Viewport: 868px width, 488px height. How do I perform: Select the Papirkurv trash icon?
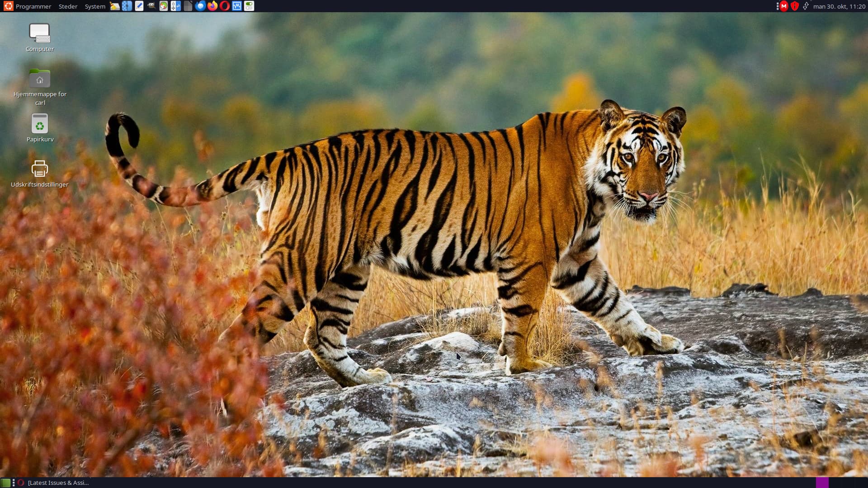pyautogui.click(x=40, y=128)
